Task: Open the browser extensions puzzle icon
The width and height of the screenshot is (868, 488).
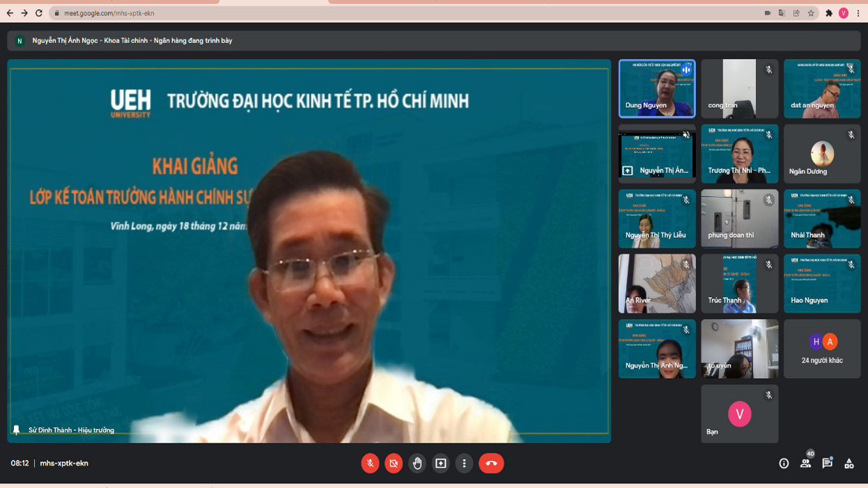Action: (x=829, y=13)
